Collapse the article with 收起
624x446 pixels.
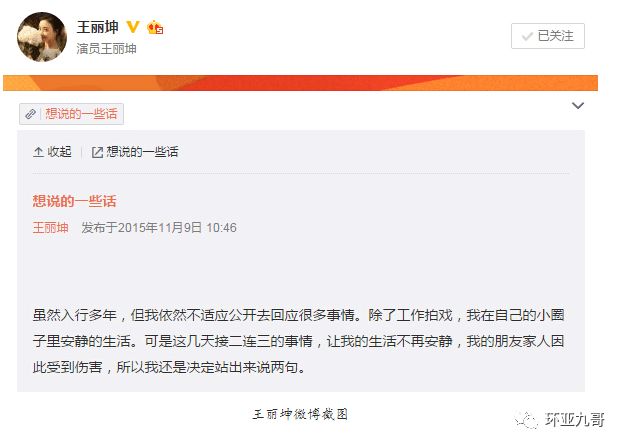52,152
